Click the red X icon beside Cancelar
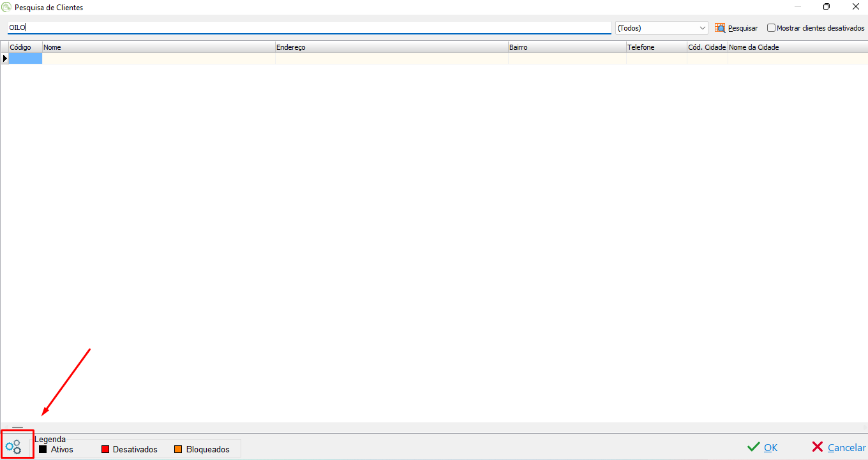Viewport: 868px width, 460px height. [x=818, y=447]
